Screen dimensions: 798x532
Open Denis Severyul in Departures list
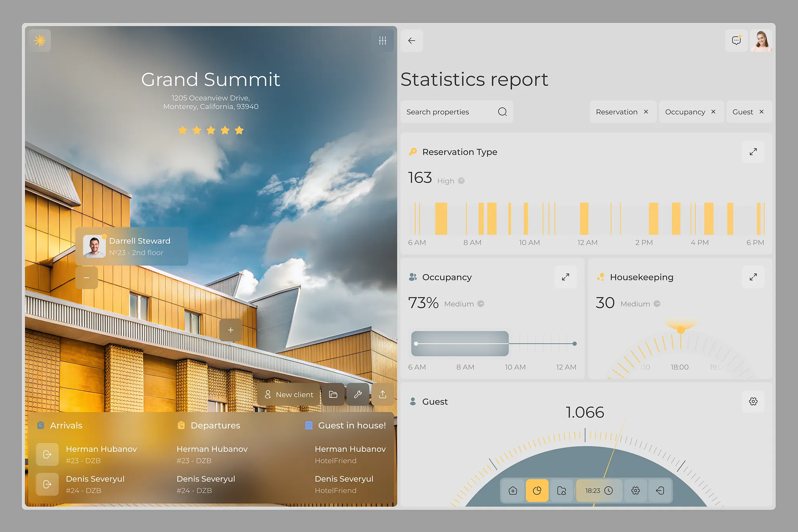205,484
